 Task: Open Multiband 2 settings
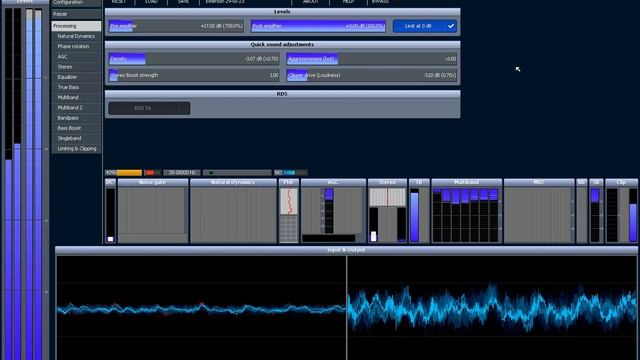coord(76,108)
